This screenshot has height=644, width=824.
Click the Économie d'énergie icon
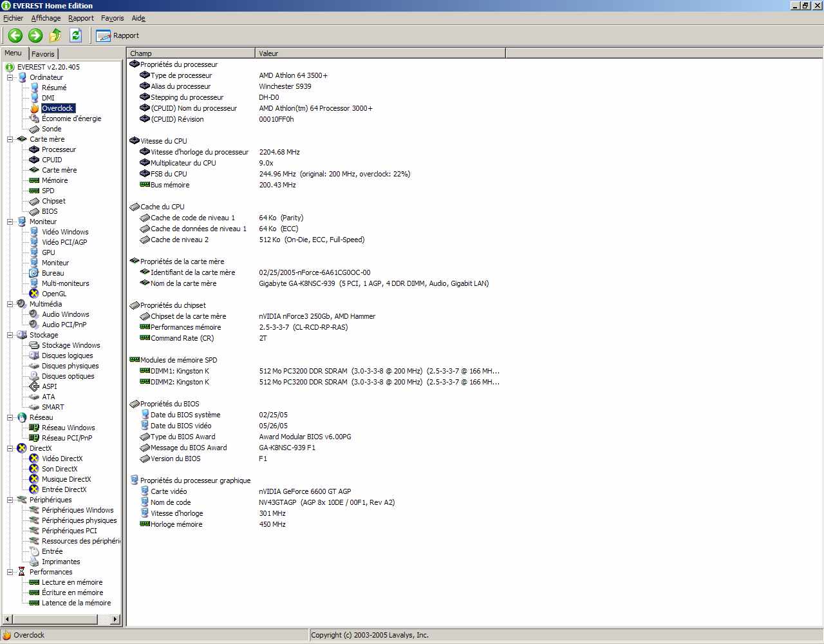pyautogui.click(x=34, y=118)
